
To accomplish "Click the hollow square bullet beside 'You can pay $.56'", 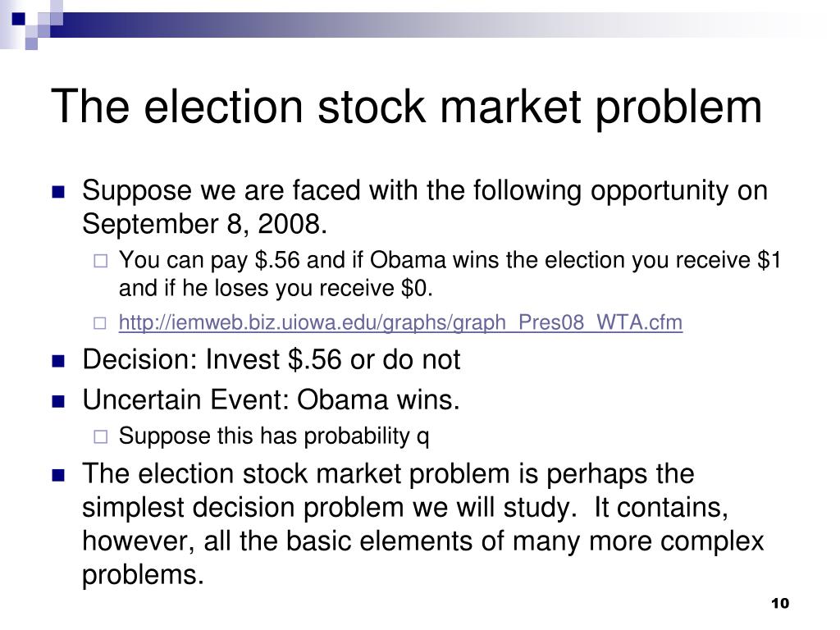I will click(x=101, y=261).
